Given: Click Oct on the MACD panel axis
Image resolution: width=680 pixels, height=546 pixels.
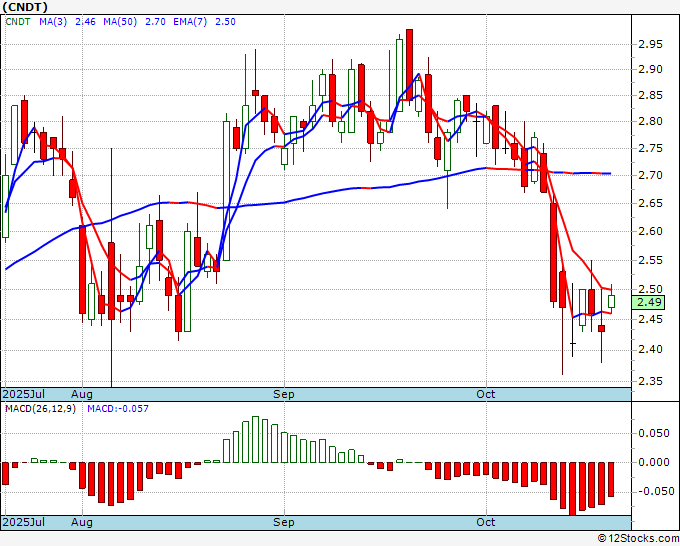Looking at the screenshot, I should point(486,522).
